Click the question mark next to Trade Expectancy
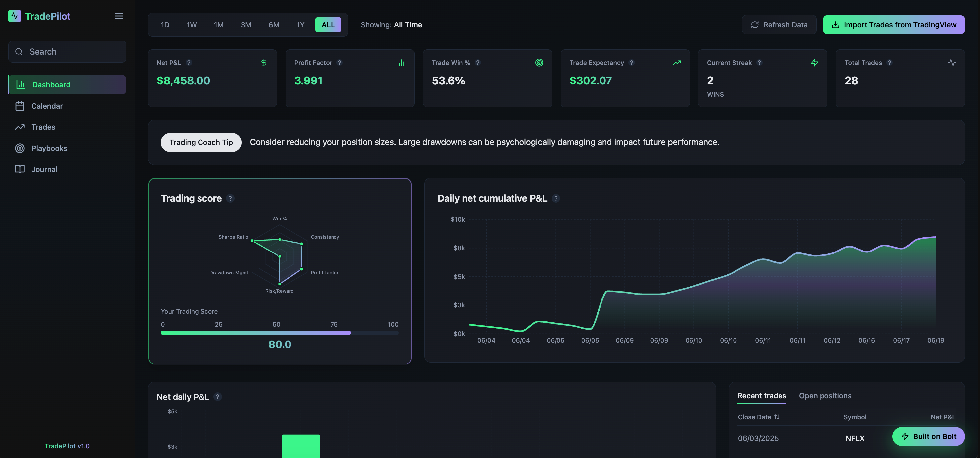Image resolution: width=980 pixels, height=458 pixels. 631,63
